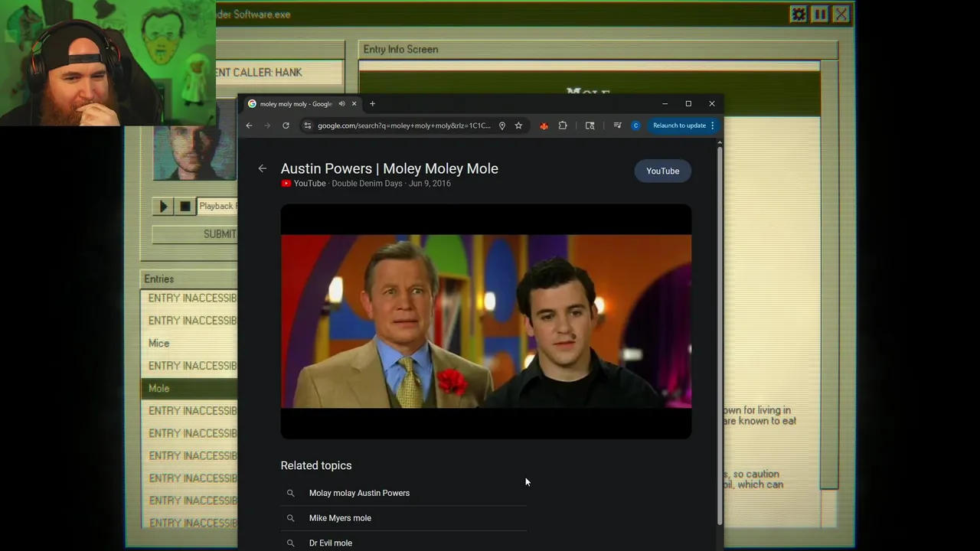Screen dimensions: 980x551
Task: Reload the Google search page
Action: (x=286, y=126)
